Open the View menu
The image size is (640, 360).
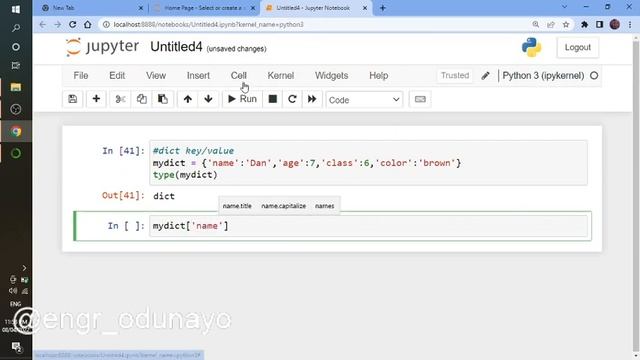156,76
